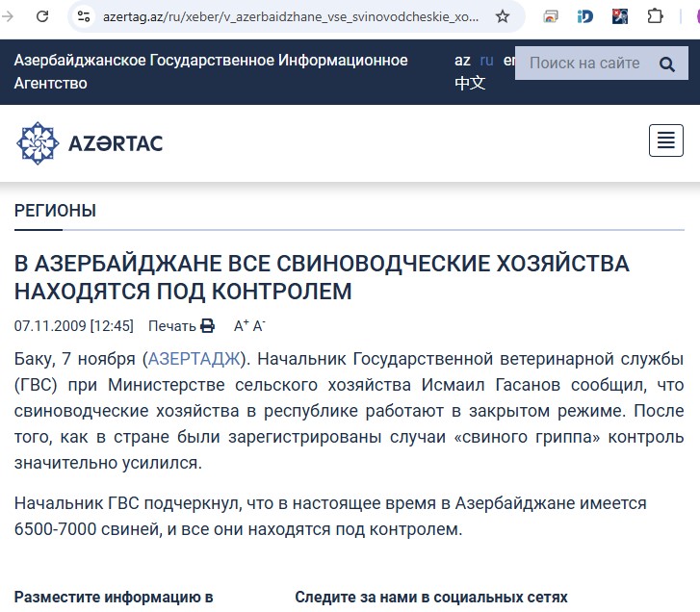The image size is (700, 612).
Task: Increase font size with A+ control
Action: point(241,326)
